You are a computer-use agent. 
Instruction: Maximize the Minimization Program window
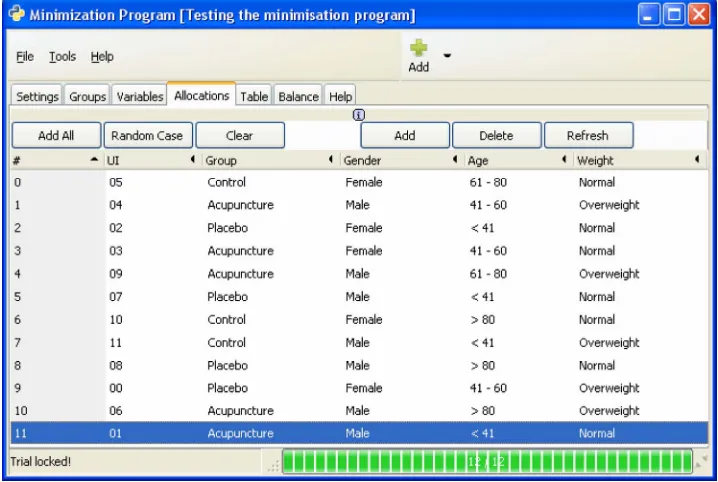[x=674, y=14]
